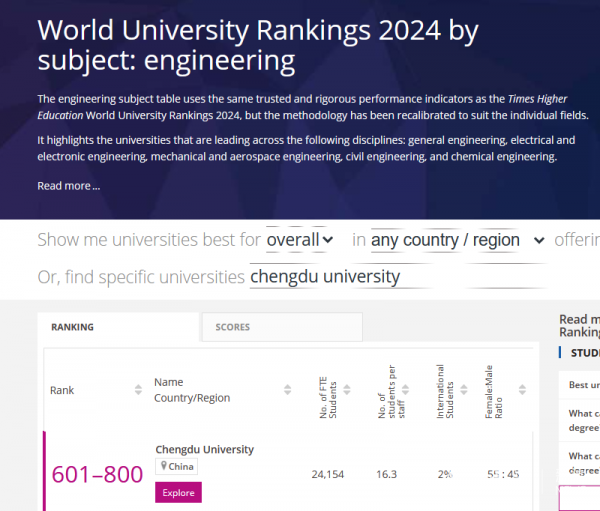This screenshot has height=511, width=600.
Task: Click the 'Rank' column header label
Action: click(x=62, y=390)
